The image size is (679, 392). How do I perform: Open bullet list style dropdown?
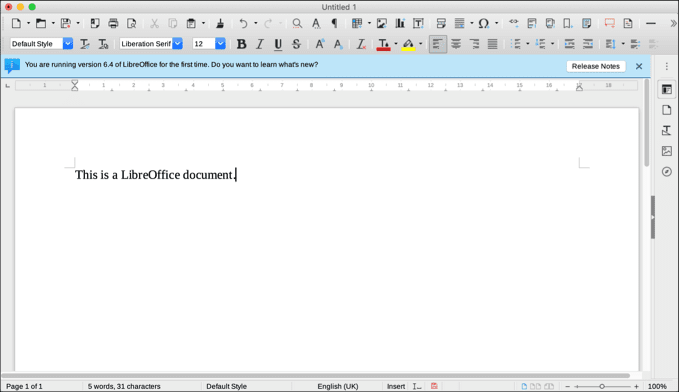click(x=527, y=44)
